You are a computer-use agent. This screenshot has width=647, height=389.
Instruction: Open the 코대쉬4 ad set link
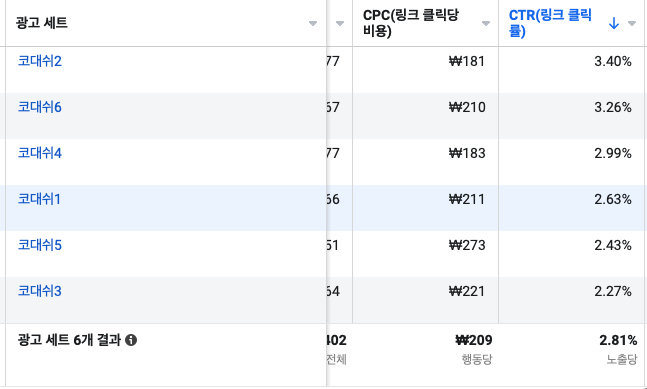click(40, 153)
